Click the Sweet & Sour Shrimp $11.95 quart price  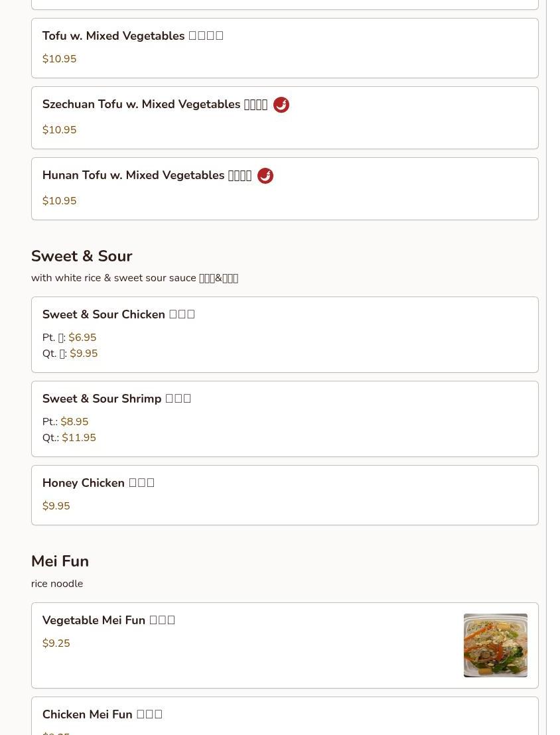pyautogui.click(x=79, y=438)
